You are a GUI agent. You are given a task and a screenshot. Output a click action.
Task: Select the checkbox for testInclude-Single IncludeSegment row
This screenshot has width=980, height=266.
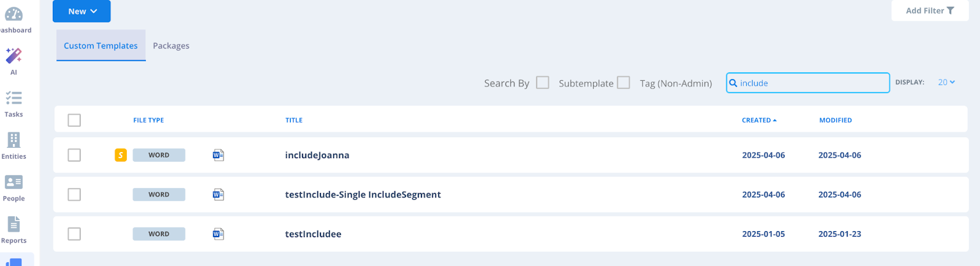[x=74, y=194]
